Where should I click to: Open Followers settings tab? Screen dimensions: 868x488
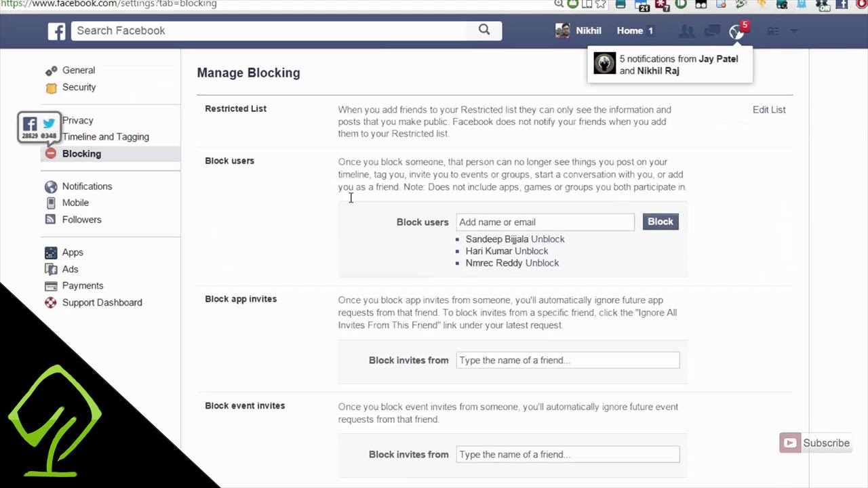[81, 220]
